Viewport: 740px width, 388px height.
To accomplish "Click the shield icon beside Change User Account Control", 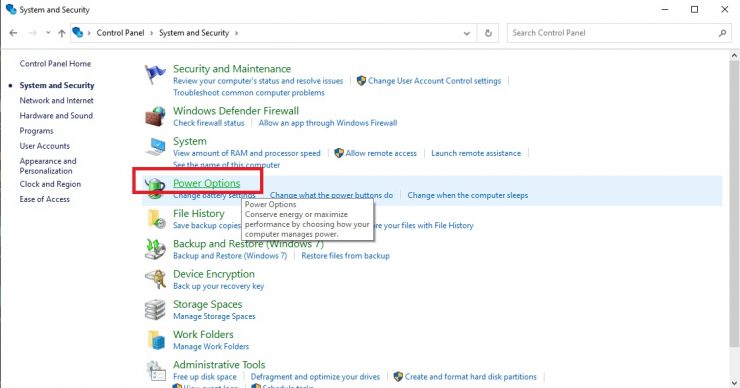I will (362, 81).
